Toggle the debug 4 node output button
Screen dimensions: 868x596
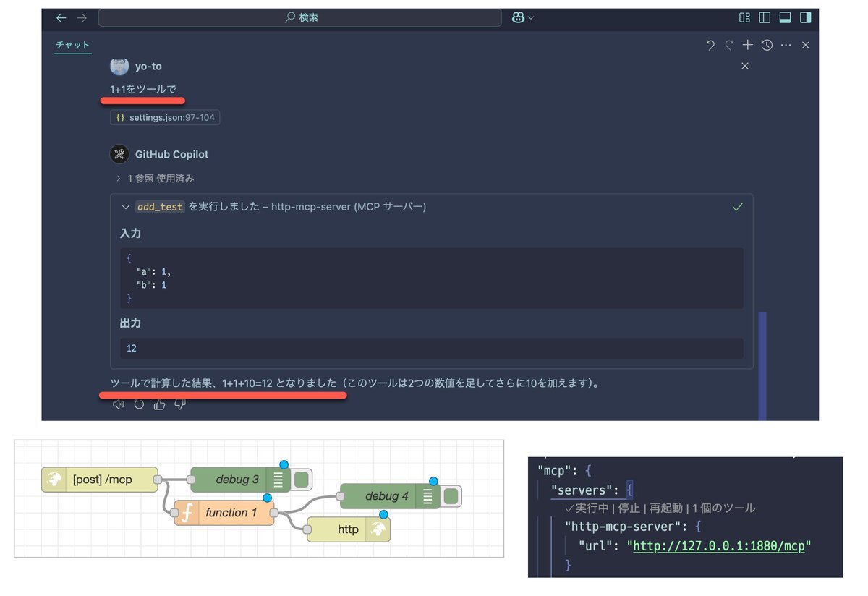452,496
